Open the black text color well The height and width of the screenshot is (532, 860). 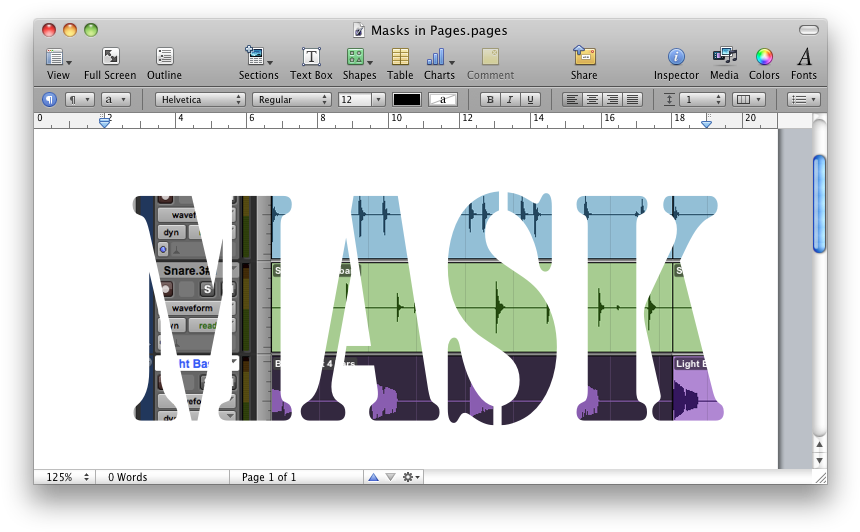click(x=407, y=99)
